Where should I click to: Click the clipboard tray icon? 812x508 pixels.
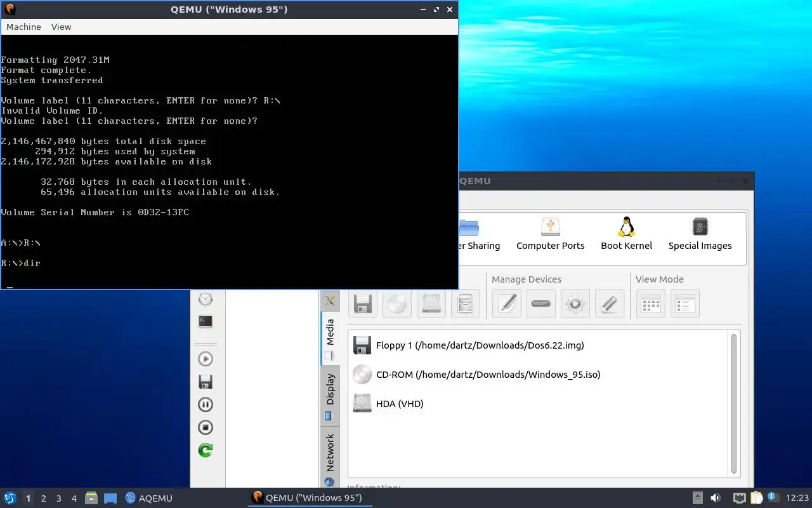click(x=756, y=498)
